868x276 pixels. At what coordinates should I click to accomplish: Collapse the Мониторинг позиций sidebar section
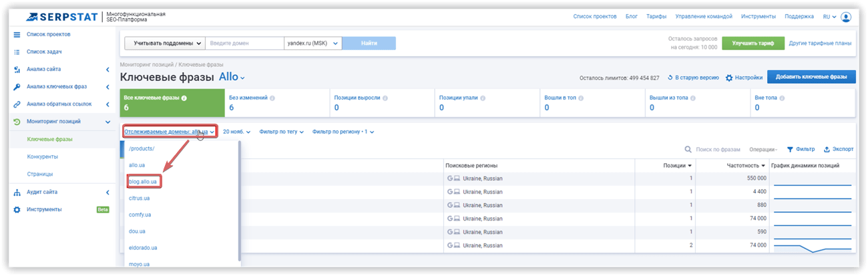[107, 122]
